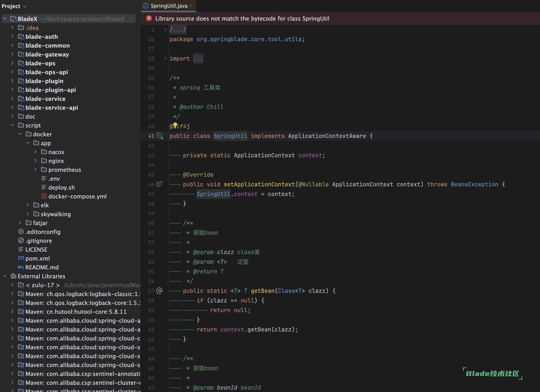Screen dimensions: 540x392
Task: Select Maven logback-core library entry
Action: (83, 303)
